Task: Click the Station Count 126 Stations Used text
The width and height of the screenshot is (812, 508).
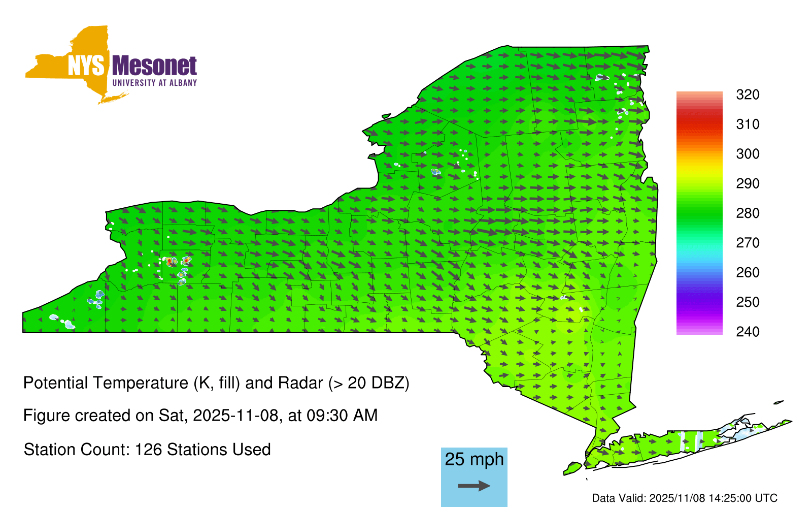Action: pyautogui.click(x=147, y=450)
